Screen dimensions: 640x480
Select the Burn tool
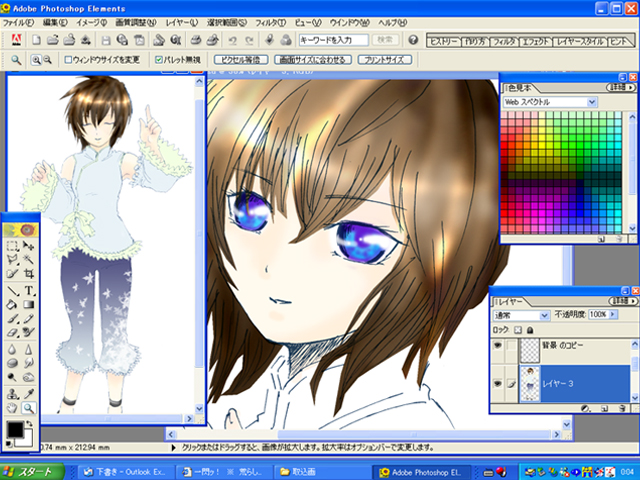(29, 377)
